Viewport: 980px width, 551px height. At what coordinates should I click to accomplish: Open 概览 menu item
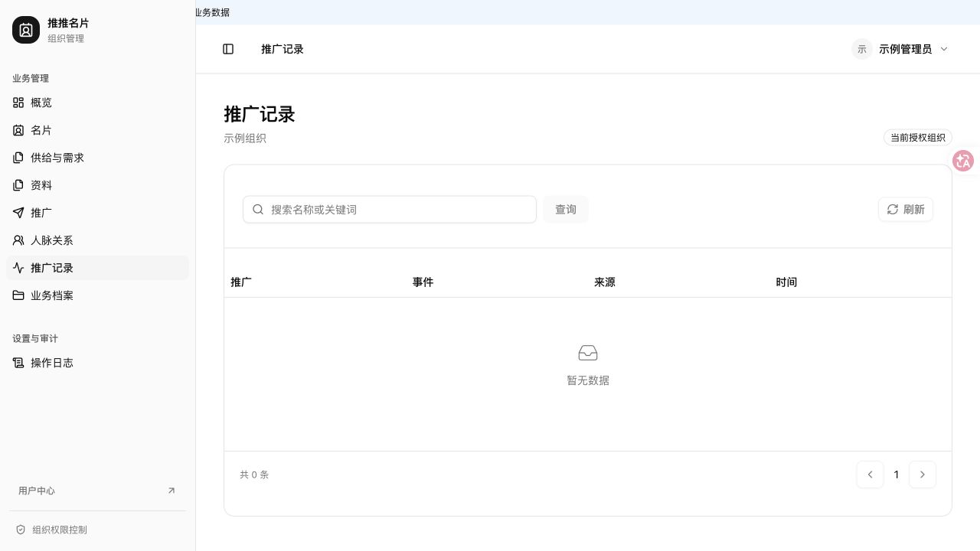(97, 103)
